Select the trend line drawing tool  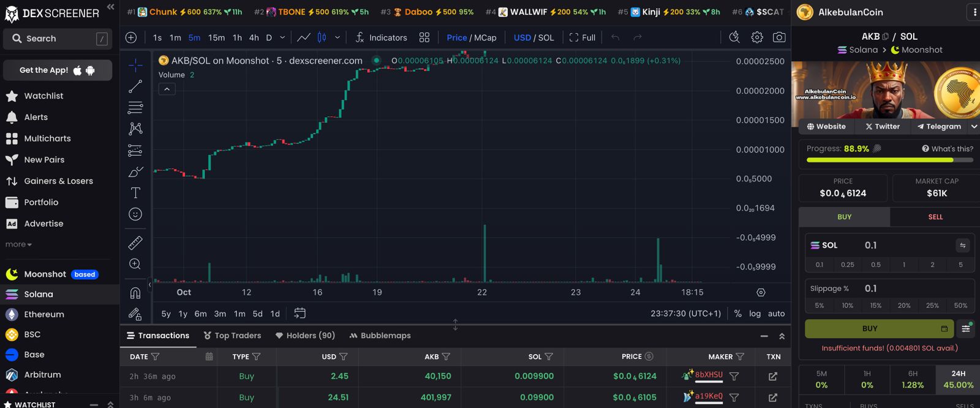click(135, 86)
